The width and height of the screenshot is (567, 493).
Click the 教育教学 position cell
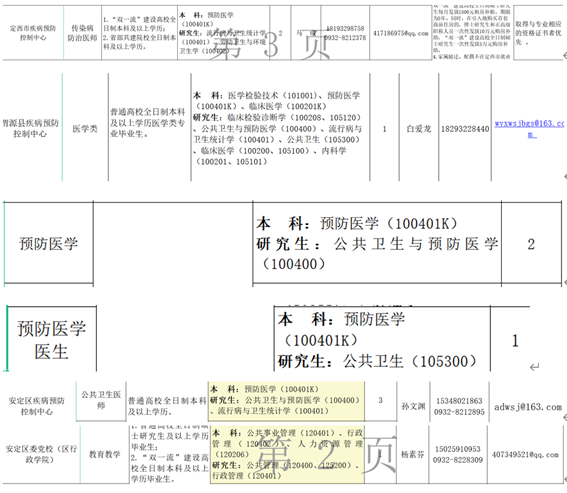pyautogui.click(x=105, y=454)
